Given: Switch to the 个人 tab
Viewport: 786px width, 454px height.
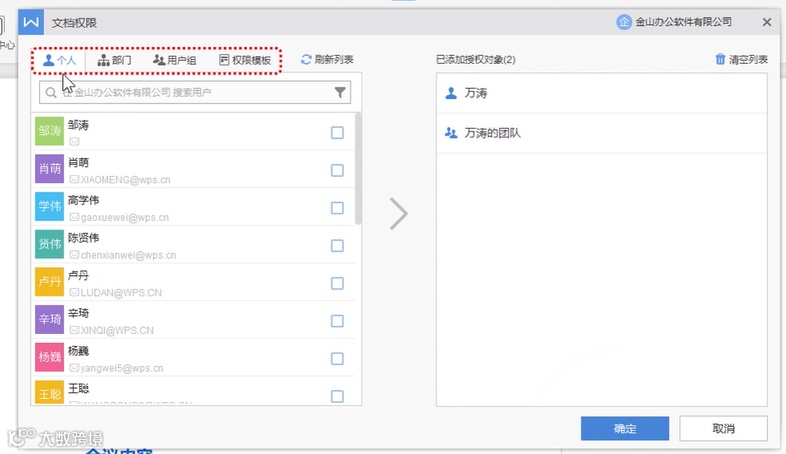Looking at the screenshot, I should tap(59, 61).
